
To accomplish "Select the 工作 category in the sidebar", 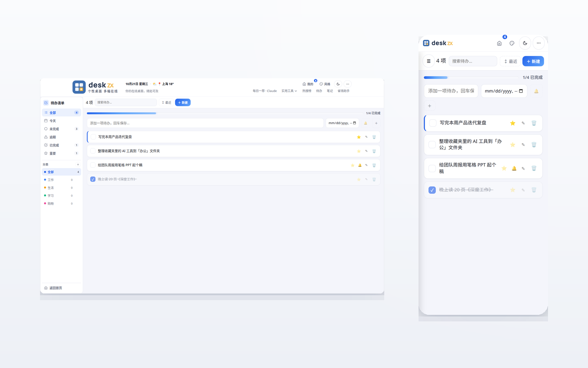I will click(x=61, y=180).
